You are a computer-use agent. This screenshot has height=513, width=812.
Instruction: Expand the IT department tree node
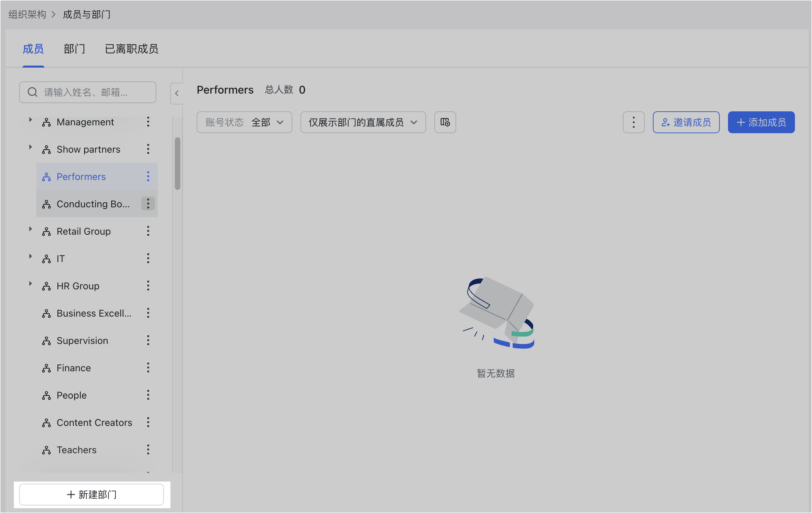(30, 256)
